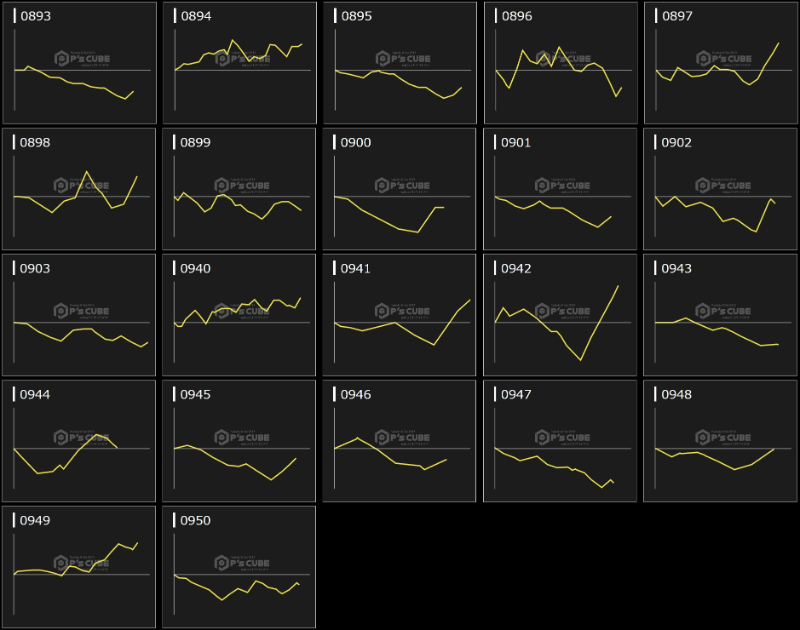Choose chart thumbnail 0902
800x630 pixels.
click(x=720, y=189)
